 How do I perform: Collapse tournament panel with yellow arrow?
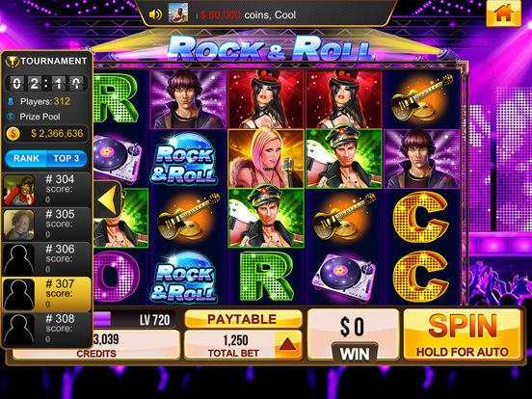click(108, 200)
